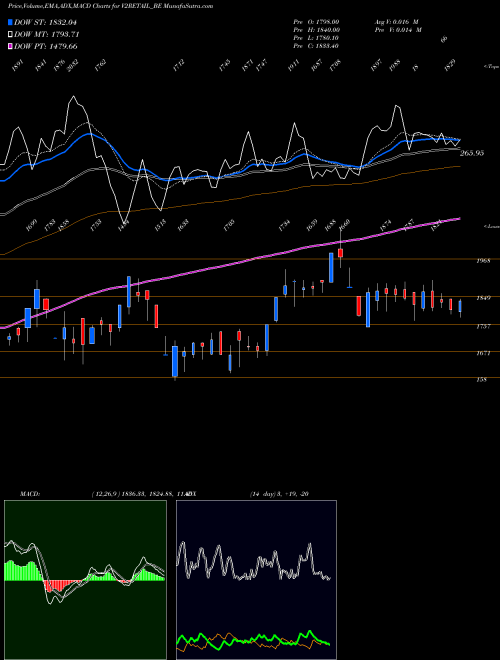Image resolution: width=500 pixels, height=660 pixels.
Task: Click the 1762 top label above the chart
Action: click(100, 66)
